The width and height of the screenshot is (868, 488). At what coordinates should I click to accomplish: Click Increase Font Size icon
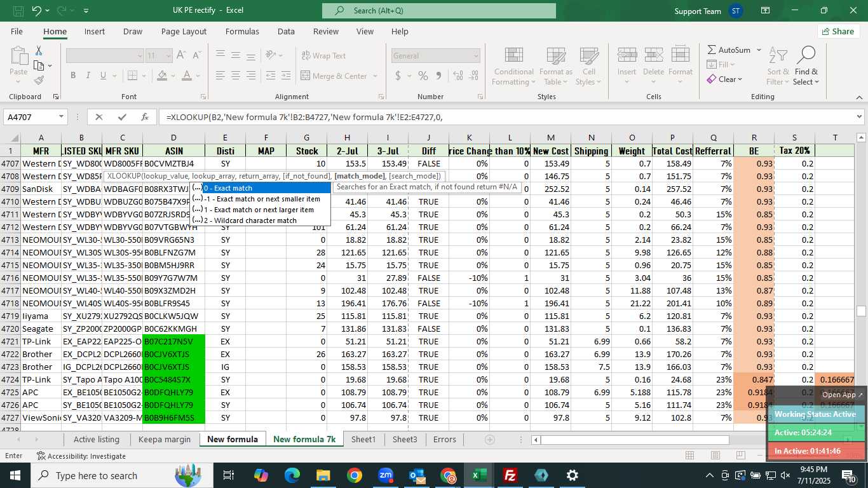pos(181,56)
